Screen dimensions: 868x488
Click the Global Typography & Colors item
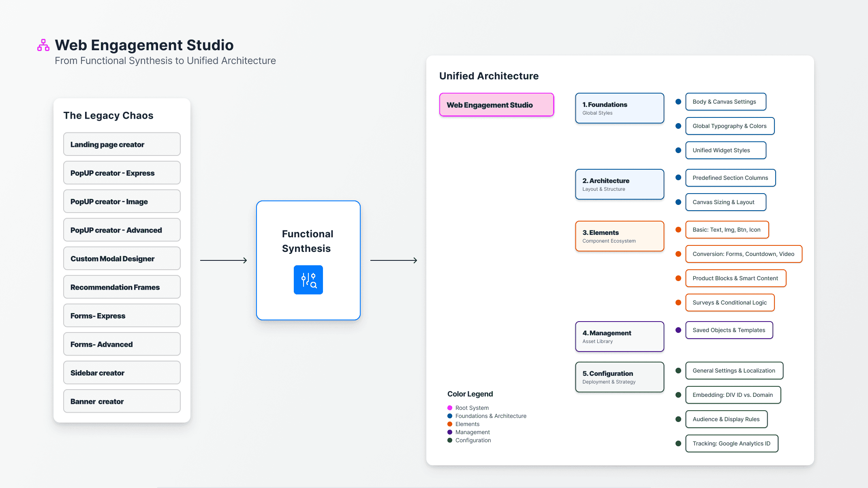click(x=729, y=126)
